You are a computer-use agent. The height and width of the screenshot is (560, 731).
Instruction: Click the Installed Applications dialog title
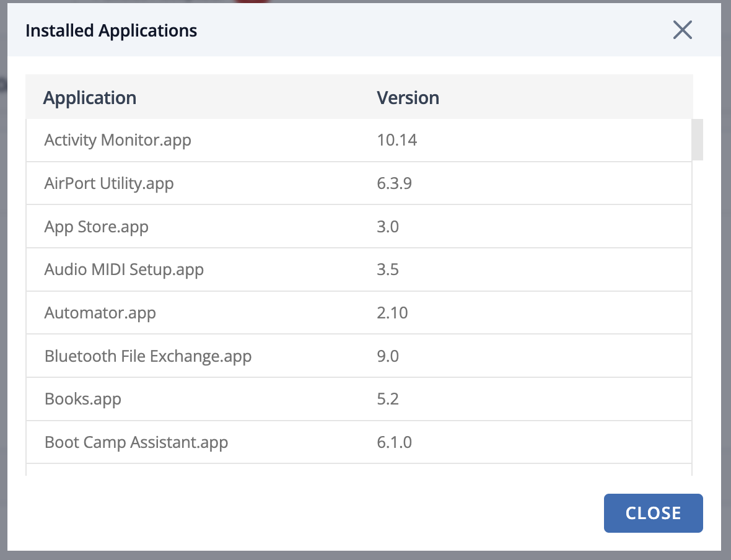coord(111,31)
